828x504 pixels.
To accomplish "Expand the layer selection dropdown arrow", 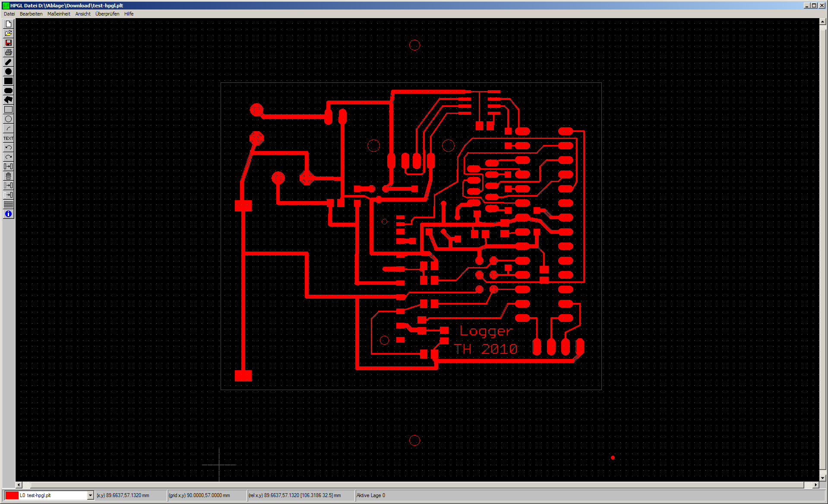I will [90, 495].
